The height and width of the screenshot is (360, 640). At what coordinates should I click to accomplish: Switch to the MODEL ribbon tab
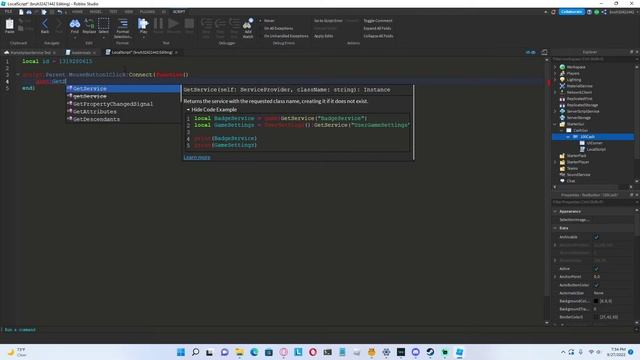point(96,12)
